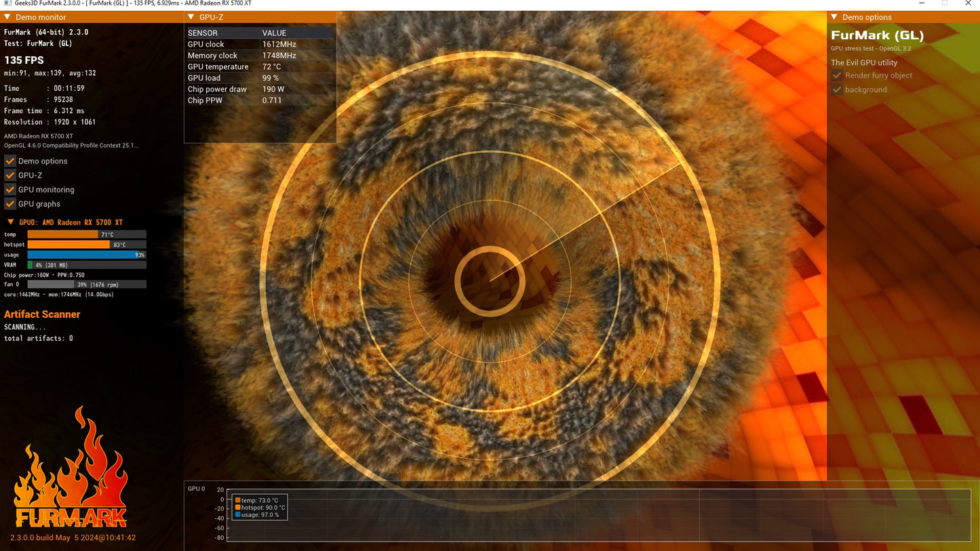980x551 pixels.
Task: Click the Resolution 1920 x 1061 line
Action: 50,122
